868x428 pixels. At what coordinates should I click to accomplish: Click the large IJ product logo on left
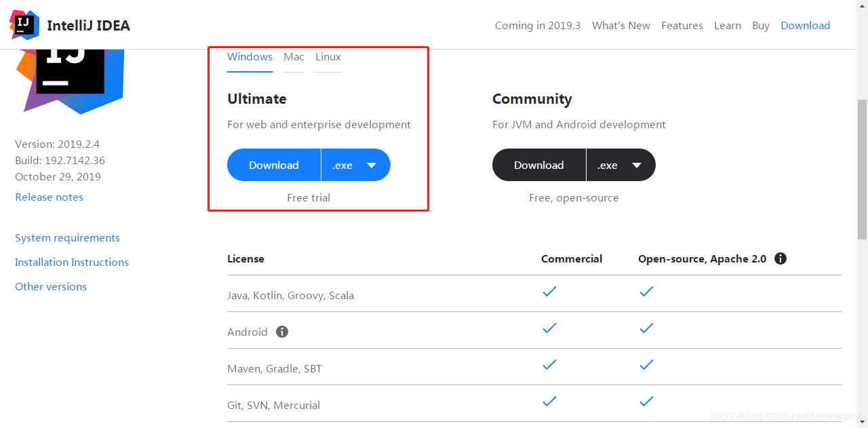pyautogui.click(x=71, y=81)
